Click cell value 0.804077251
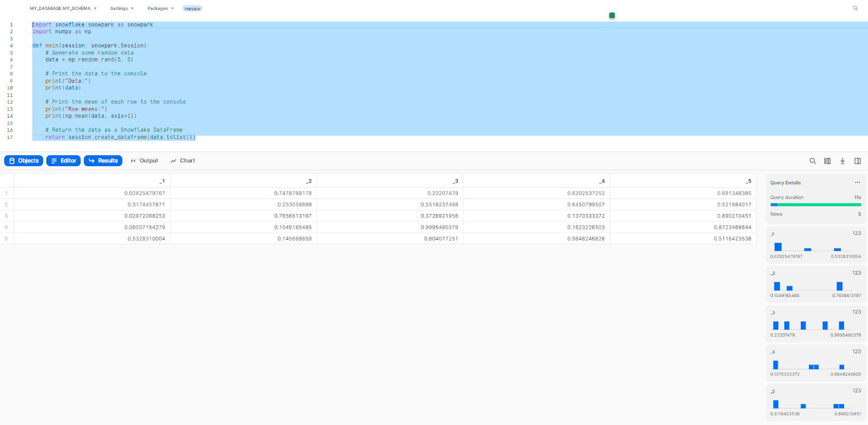The width and height of the screenshot is (868, 425). click(x=441, y=239)
